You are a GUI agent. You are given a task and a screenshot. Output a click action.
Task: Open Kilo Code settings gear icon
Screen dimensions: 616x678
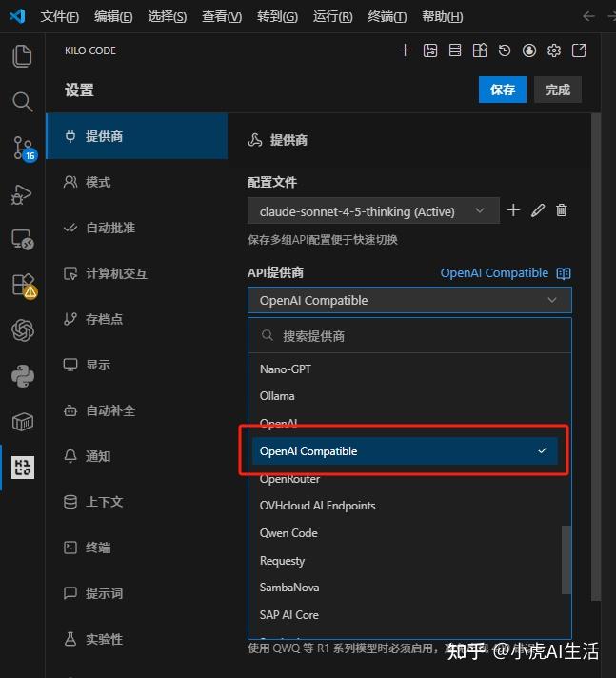554,50
